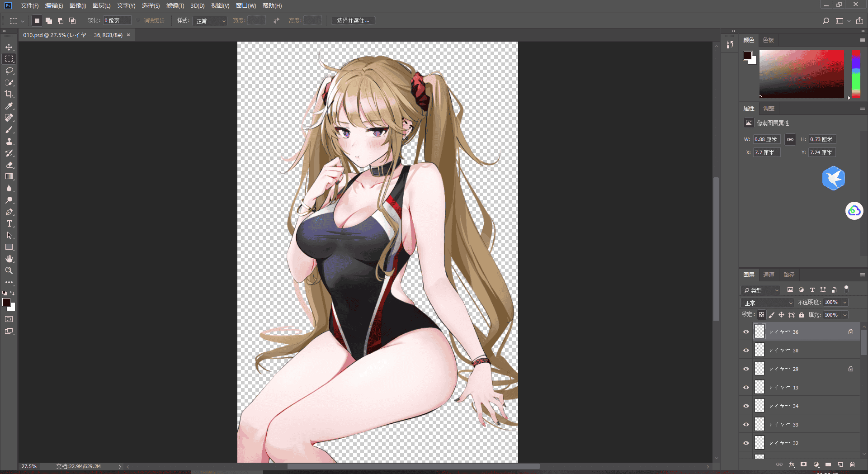This screenshot has width=868, height=474.
Task: Click the 选择并遮住 button
Action: [353, 21]
